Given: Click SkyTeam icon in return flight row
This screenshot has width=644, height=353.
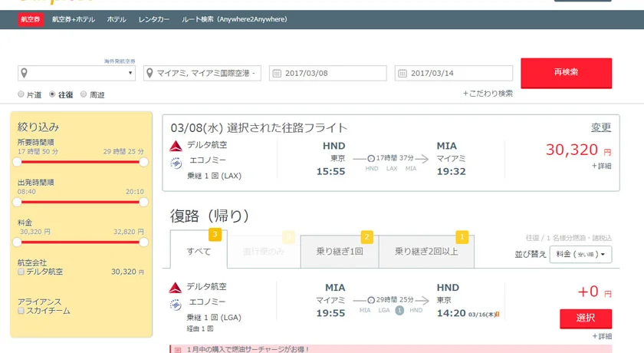Looking at the screenshot, I should click(x=176, y=305).
